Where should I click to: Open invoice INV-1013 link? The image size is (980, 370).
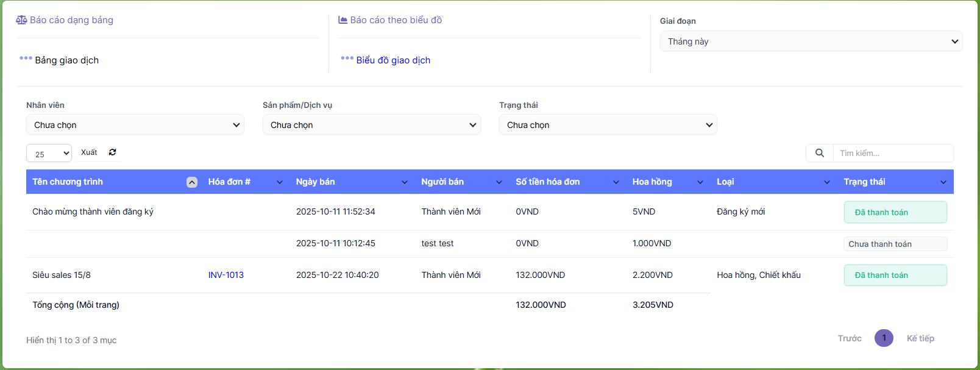tap(226, 275)
